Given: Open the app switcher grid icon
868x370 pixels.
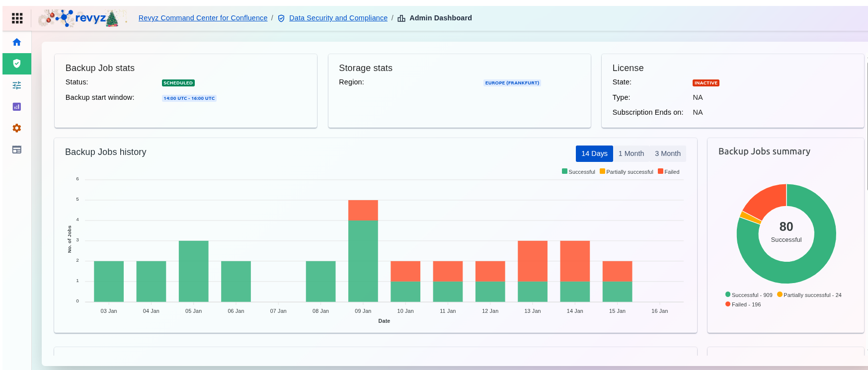Looking at the screenshot, I should [17, 18].
